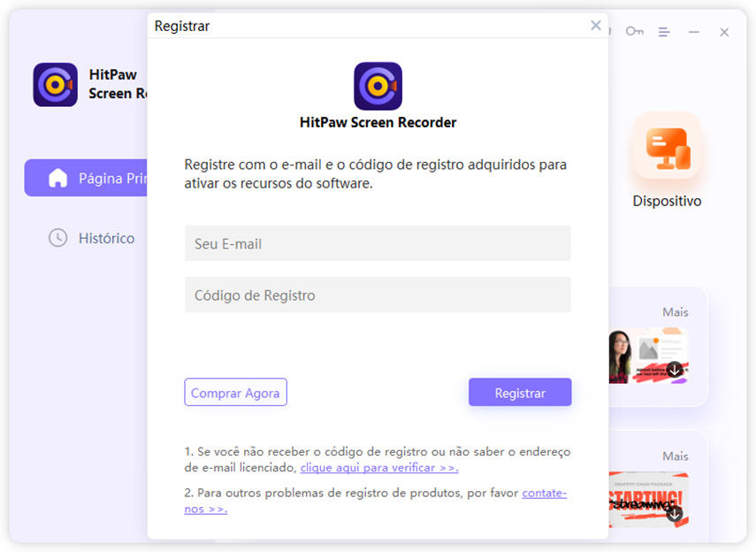
Task: Click the upper Mais link
Action: (x=675, y=311)
